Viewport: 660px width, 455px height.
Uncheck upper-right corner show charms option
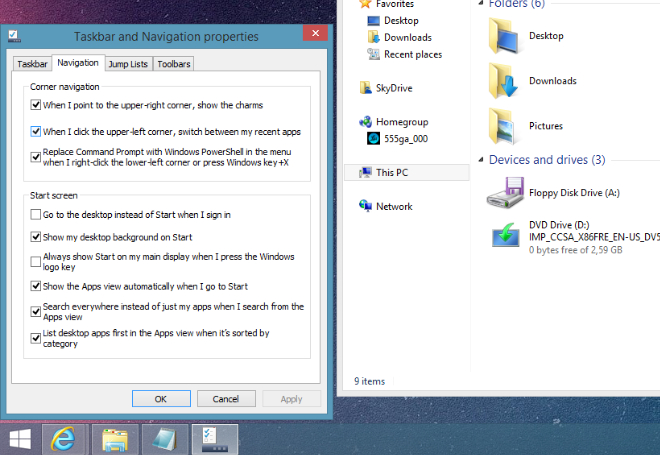(36, 105)
